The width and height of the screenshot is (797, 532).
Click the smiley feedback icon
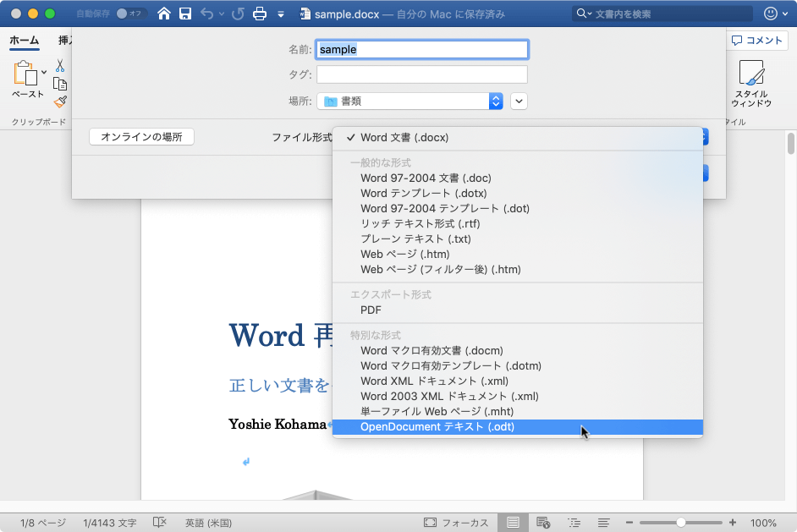click(771, 14)
